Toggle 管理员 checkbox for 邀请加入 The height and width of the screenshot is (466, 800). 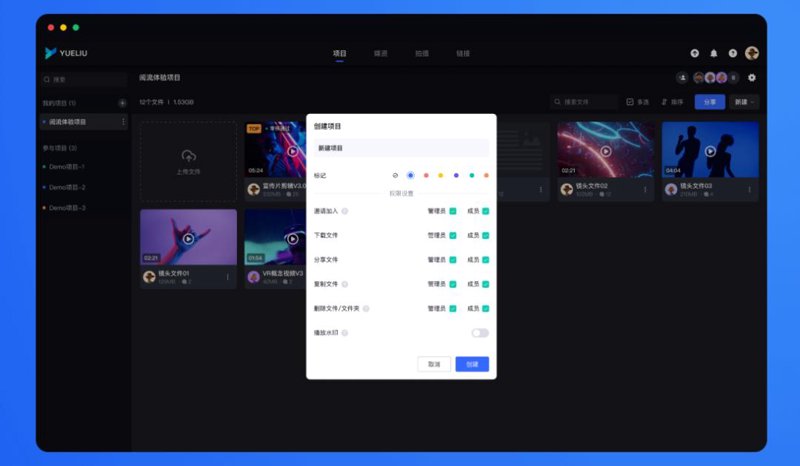tap(453, 211)
